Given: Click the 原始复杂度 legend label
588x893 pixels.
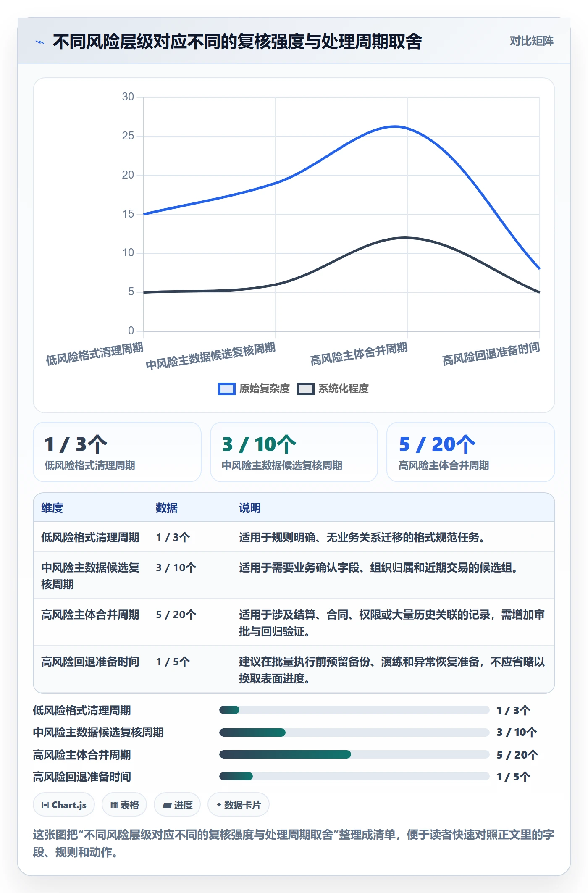Looking at the screenshot, I should (265, 389).
